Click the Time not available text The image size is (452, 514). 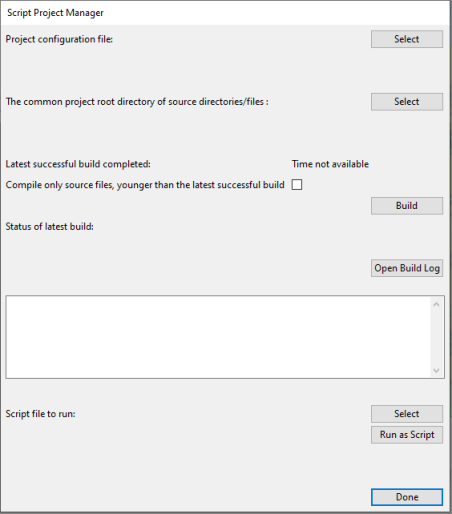click(x=330, y=164)
